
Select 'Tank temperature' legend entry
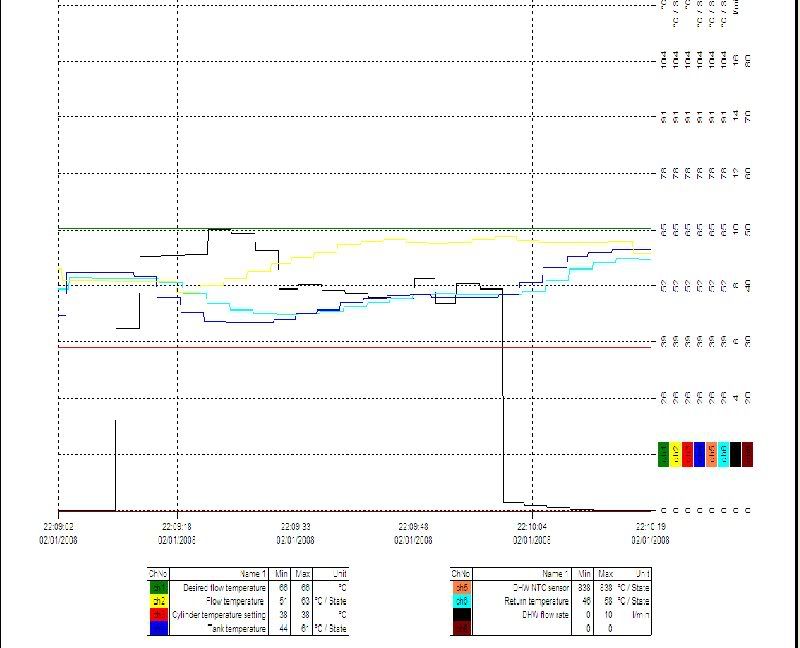tap(237, 629)
